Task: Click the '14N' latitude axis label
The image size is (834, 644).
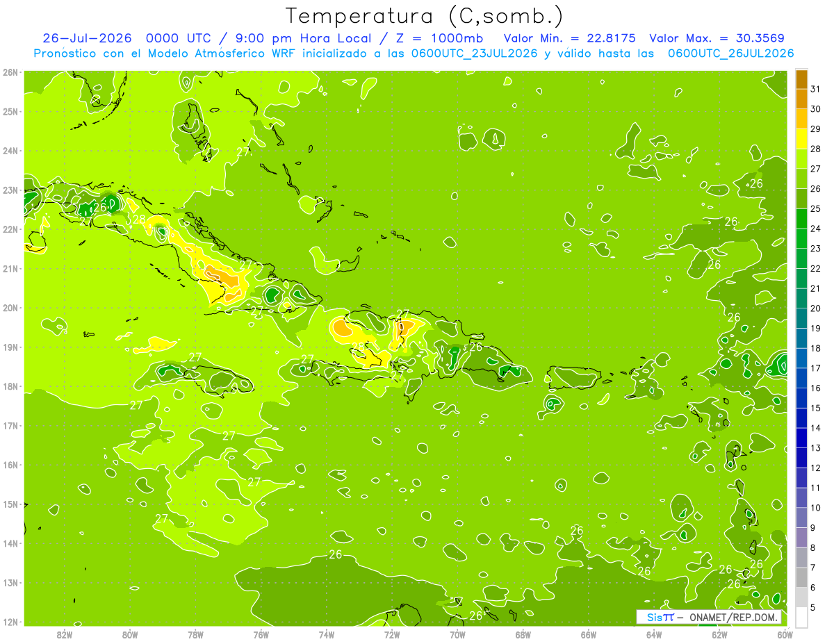Action: (10, 543)
